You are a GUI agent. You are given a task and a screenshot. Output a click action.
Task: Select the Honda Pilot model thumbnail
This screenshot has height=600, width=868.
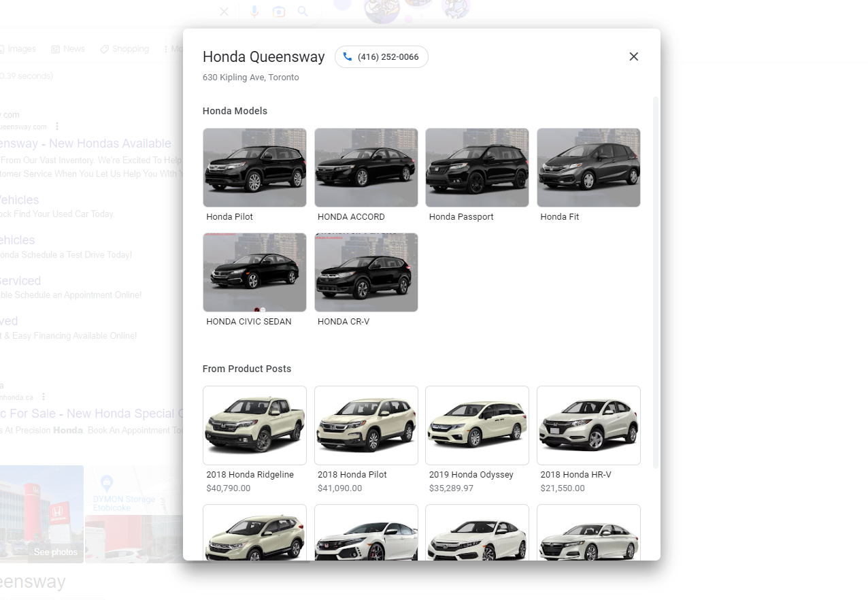click(x=254, y=167)
